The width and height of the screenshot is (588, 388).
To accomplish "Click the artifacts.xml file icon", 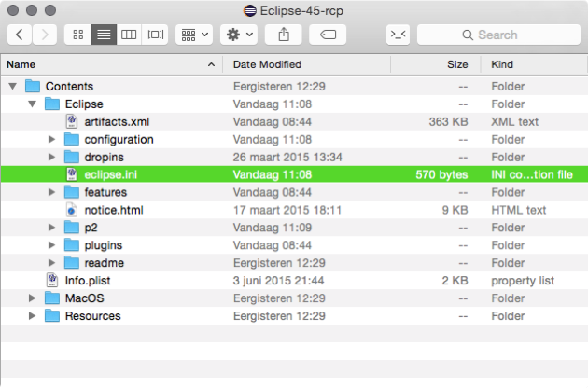I will (x=72, y=121).
